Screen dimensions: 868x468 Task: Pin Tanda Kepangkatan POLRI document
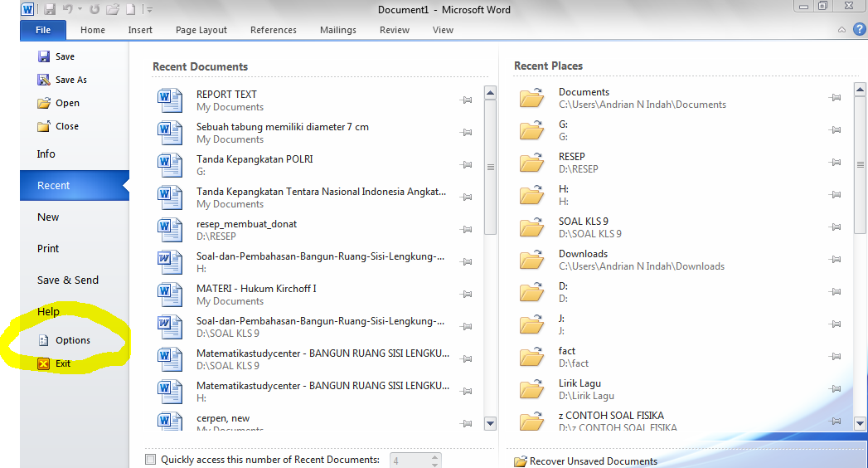pos(466,165)
